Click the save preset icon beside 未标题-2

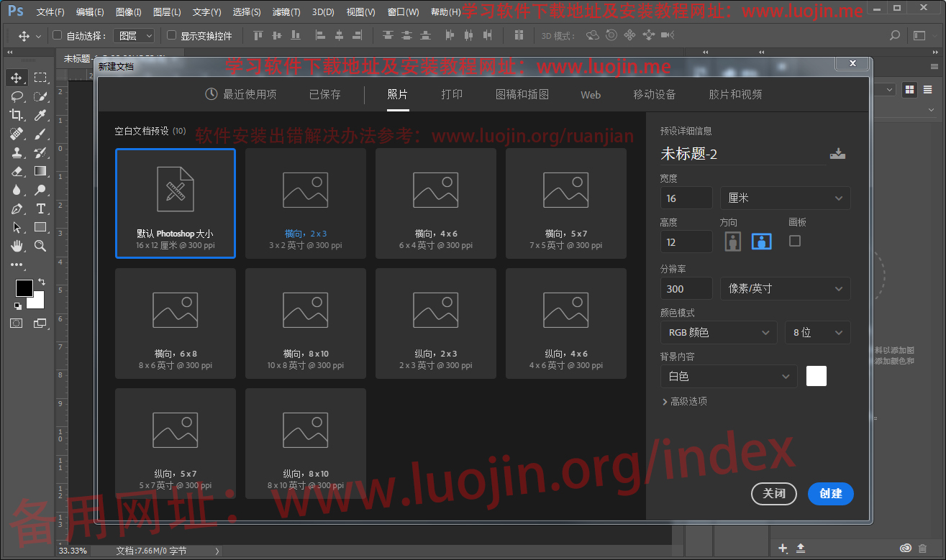click(x=837, y=153)
